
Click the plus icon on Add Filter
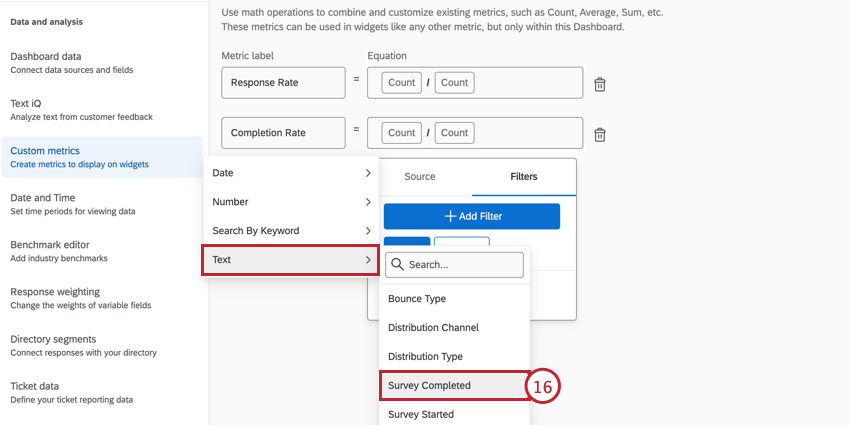(450, 216)
